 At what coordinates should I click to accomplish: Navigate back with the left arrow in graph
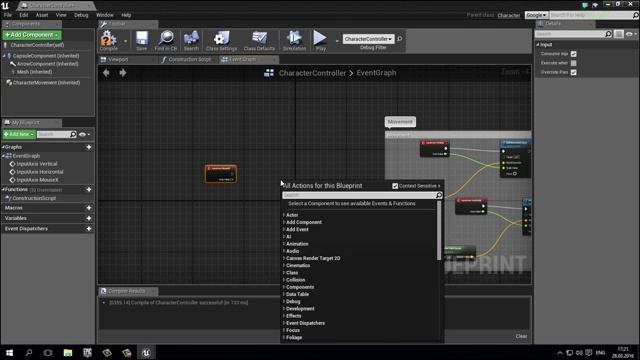pyautogui.click(x=106, y=73)
